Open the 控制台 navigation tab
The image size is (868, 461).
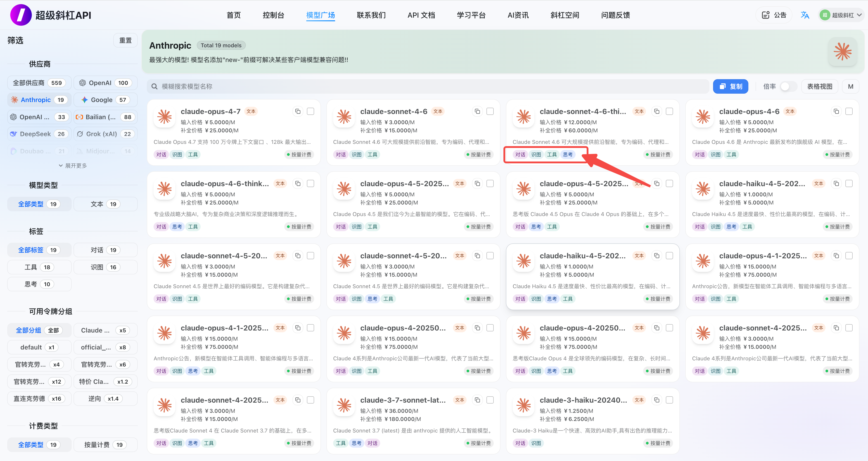(273, 15)
